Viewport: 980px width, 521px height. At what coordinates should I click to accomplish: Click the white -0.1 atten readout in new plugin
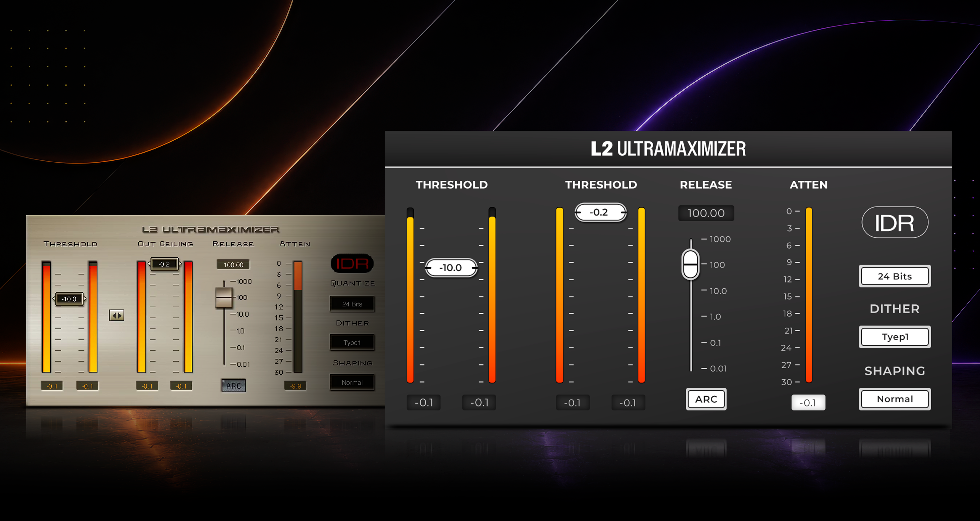pos(808,403)
